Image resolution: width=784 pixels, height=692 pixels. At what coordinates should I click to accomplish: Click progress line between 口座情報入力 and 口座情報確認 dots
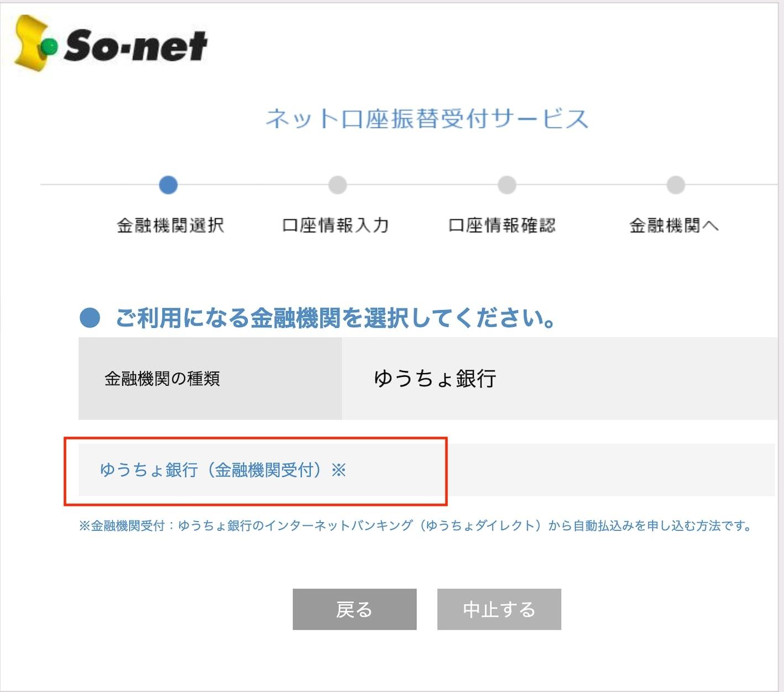click(422, 185)
